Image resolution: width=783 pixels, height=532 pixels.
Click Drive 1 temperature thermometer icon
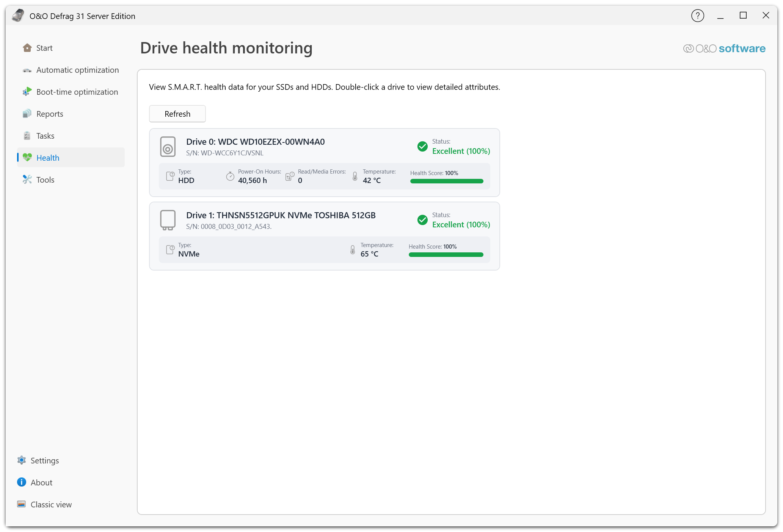pyautogui.click(x=353, y=250)
